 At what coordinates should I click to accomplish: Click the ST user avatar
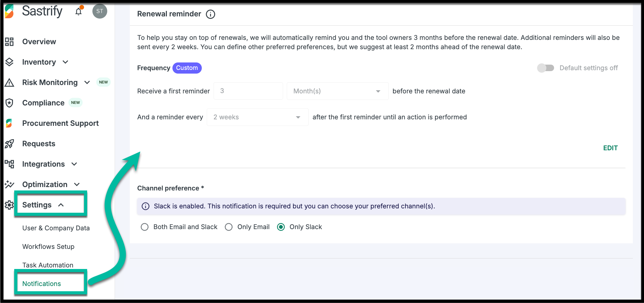tap(100, 11)
